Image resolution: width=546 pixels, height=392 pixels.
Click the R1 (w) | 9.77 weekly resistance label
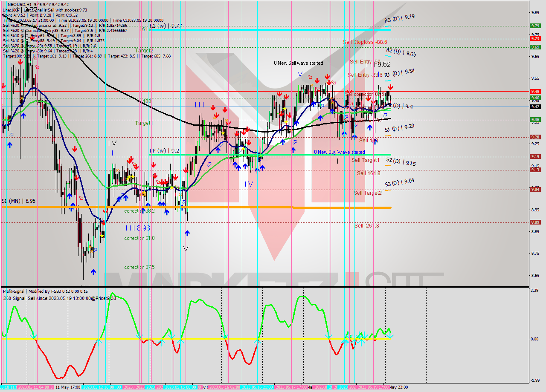[x=166, y=26]
